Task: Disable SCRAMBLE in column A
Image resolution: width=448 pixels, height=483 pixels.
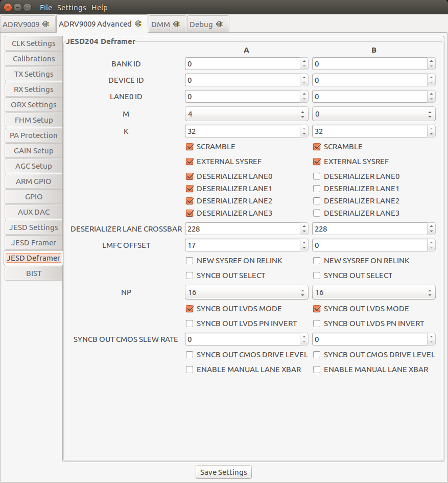Action: (190, 147)
